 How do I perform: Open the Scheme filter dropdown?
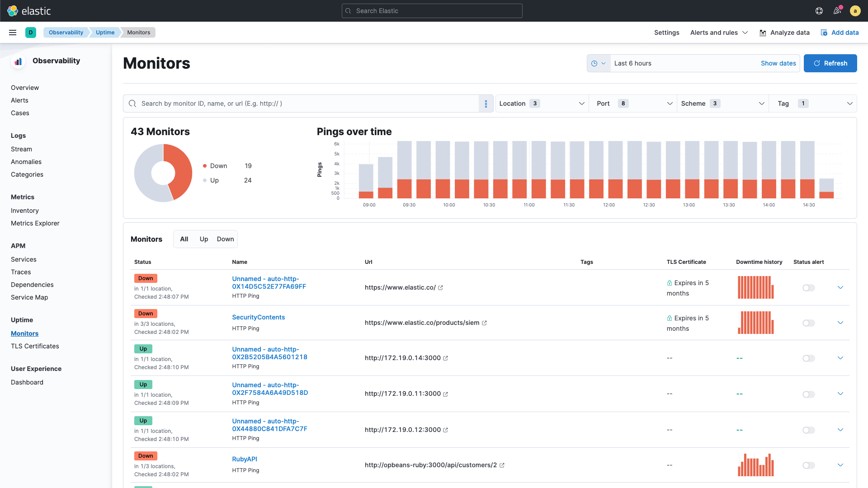tap(723, 103)
